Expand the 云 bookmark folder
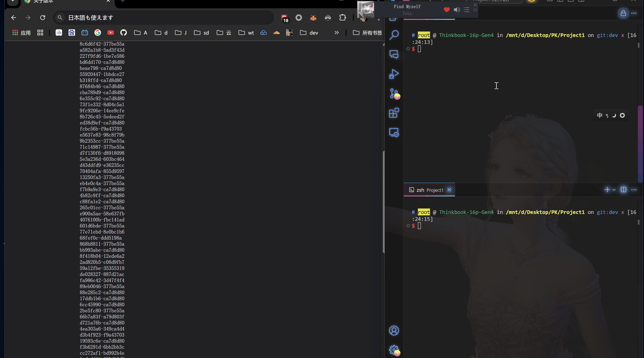The width and height of the screenshot is (644, 358). pyautogui.click(x=224, y=33)
